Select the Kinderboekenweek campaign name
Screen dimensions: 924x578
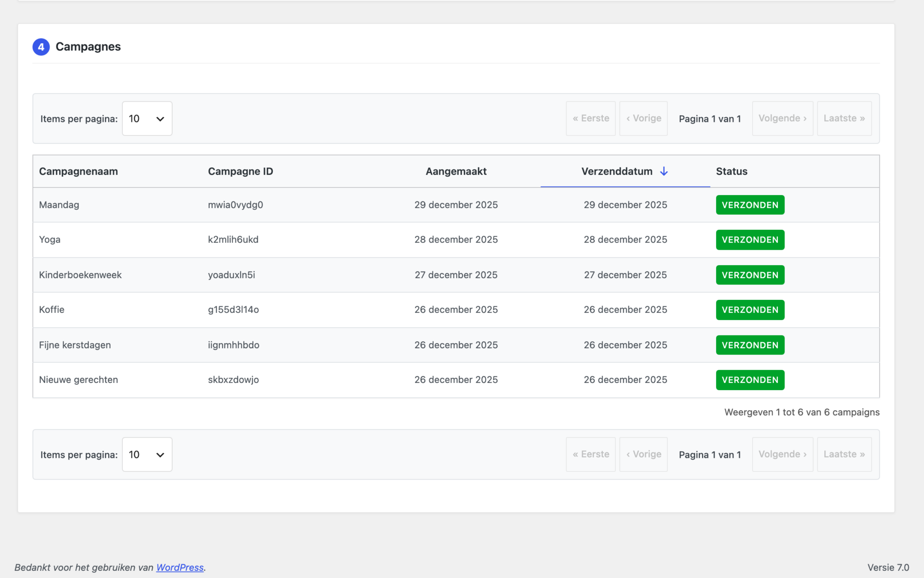click(80, 275)
